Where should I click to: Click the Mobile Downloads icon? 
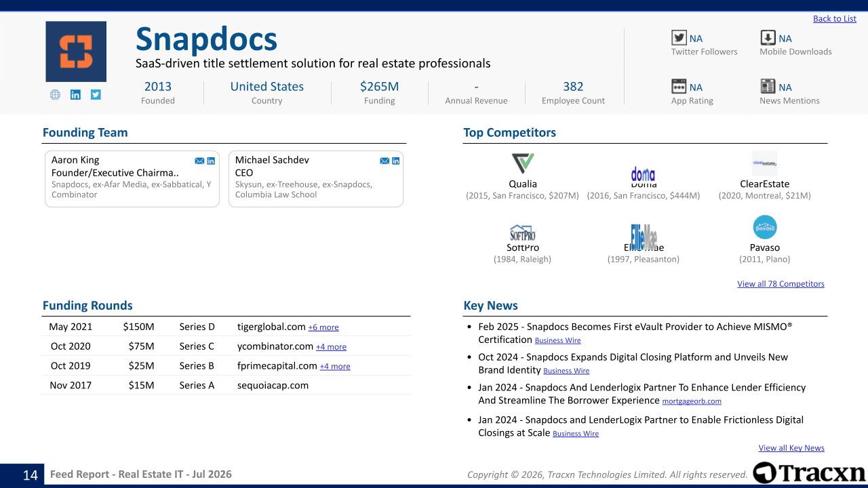[x=768, y=38]
